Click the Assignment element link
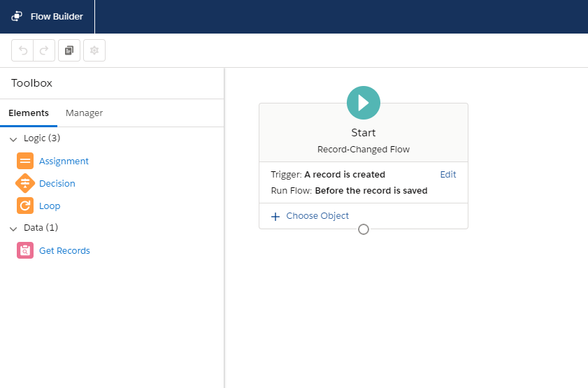This screenshot has height=388, width=588. [64, 161]
